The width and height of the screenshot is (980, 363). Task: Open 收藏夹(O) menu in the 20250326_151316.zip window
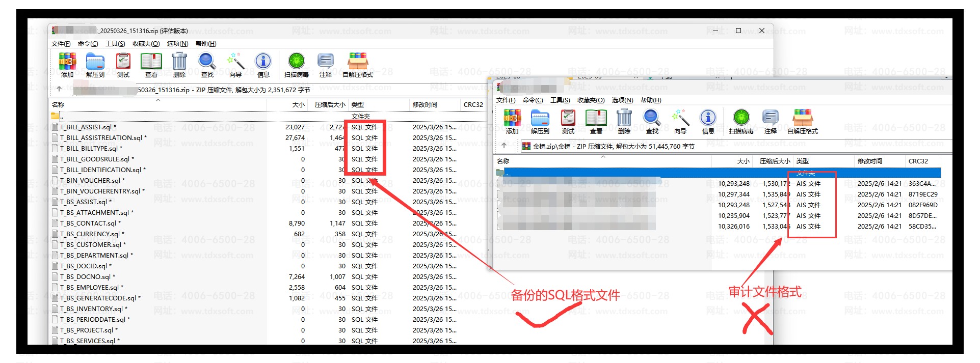(146, 44)
